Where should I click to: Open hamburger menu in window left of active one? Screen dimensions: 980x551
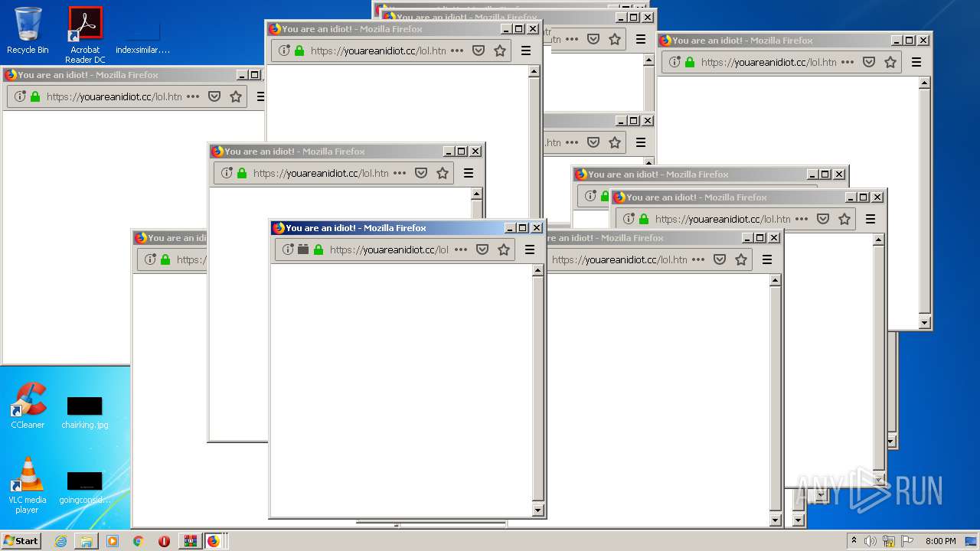click(x=469, y=173)
